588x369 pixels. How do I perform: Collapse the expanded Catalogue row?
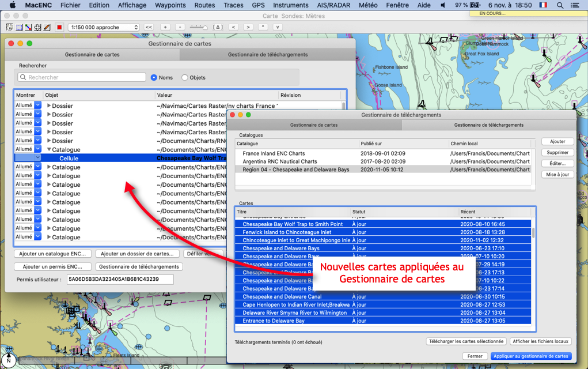[x=49, y=149]
